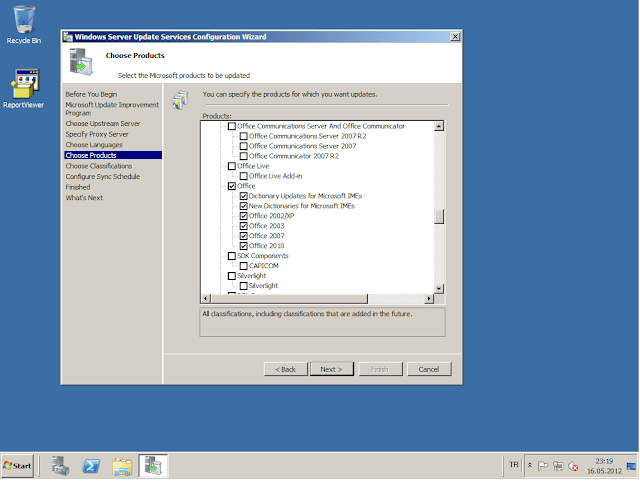The height and width of the screenshot is (481, 640).
Task: Uncheck the Office 2010 checkbox
Action: tap(244, 246)
